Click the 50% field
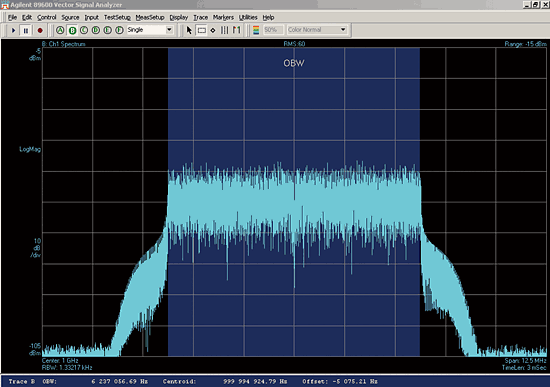Viewport: 550px width, 387px height. click(x=273, y=30)
